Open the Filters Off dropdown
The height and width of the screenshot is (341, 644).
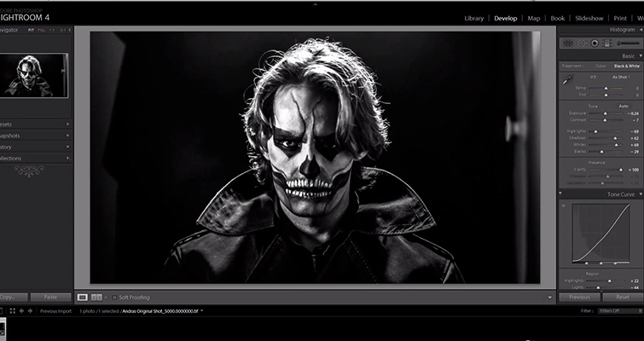pyautogui.click(x=619, y=311)
